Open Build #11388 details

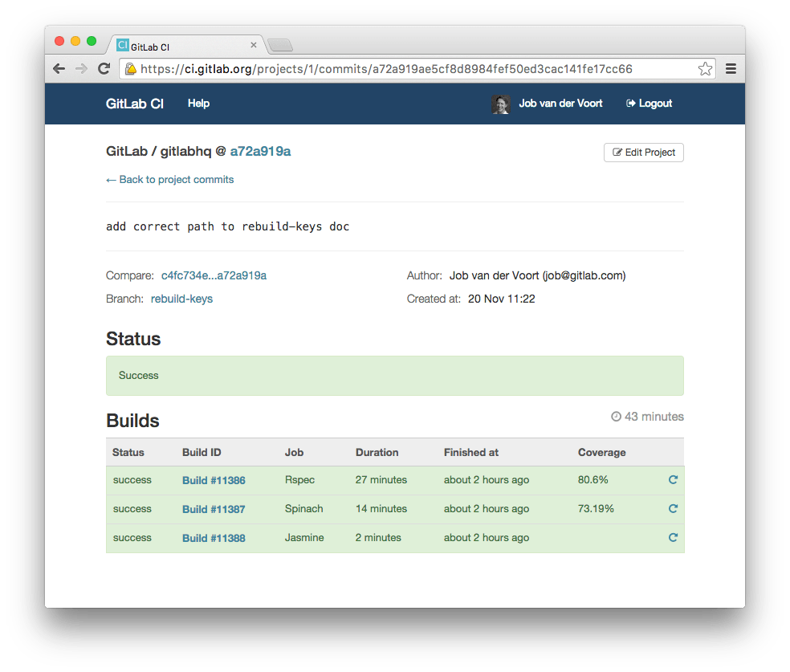pos(214,538)
